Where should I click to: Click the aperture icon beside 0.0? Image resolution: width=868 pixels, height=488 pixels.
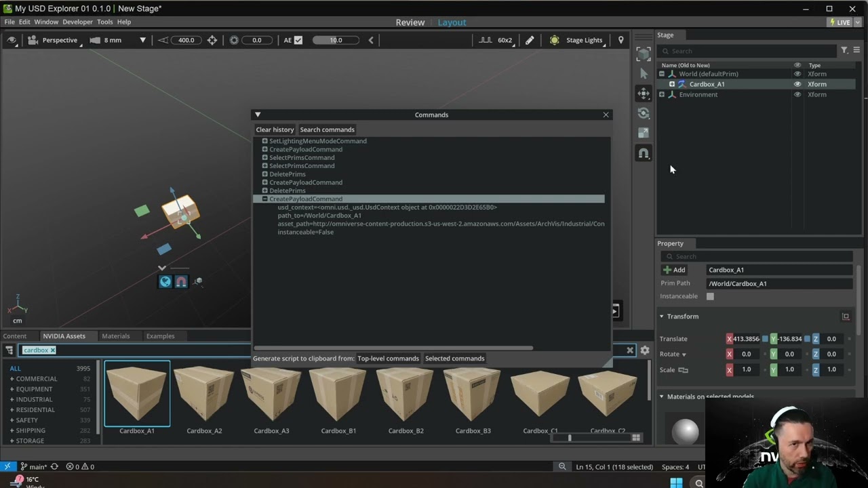(x=234, y=40)
